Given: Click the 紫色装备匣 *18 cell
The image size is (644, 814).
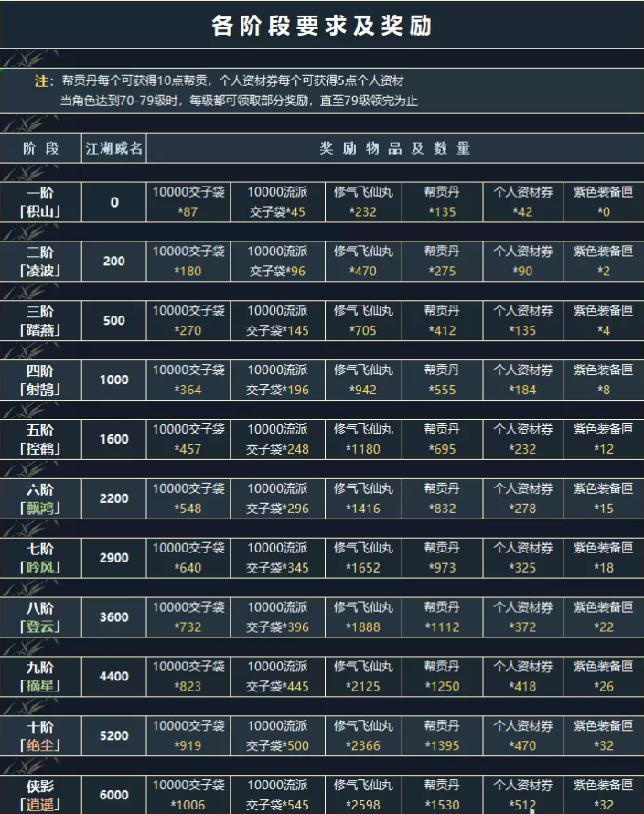Looking at the screenshot, I should click(604, 558).
